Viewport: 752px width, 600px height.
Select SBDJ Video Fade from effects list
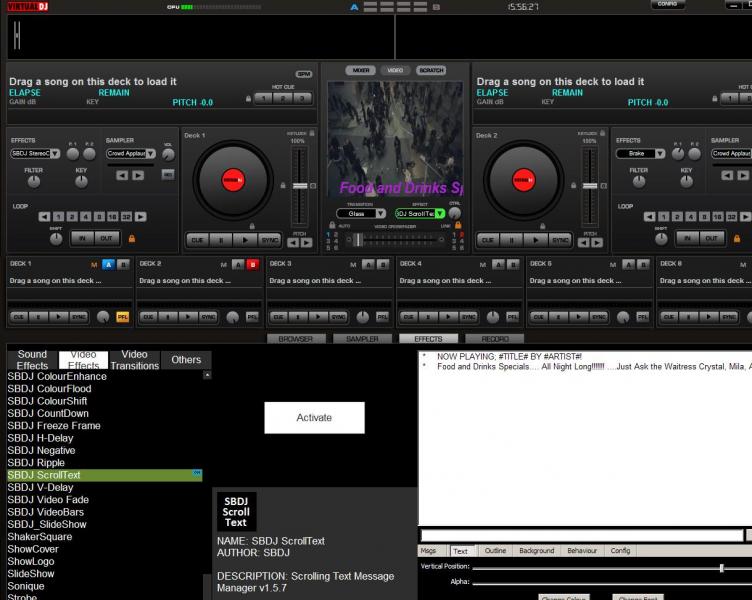(x=48, y=500)
